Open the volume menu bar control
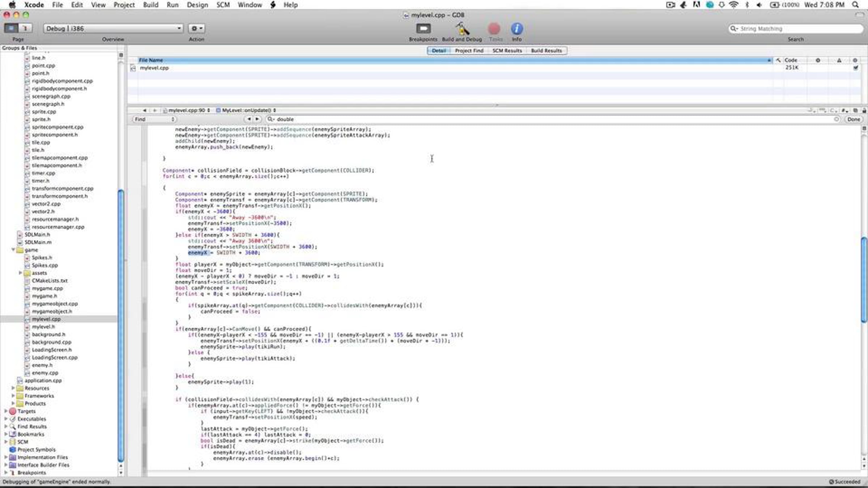This screenshot has height=488, width=868. 759,5
